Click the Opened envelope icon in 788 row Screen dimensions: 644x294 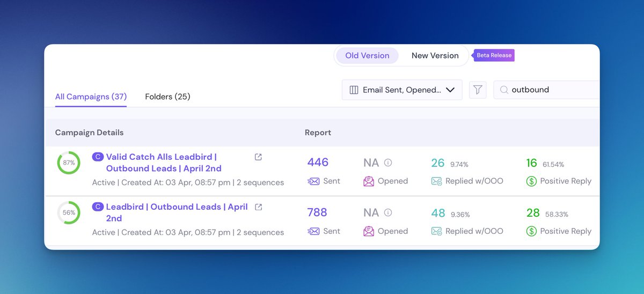pos(369,231)
